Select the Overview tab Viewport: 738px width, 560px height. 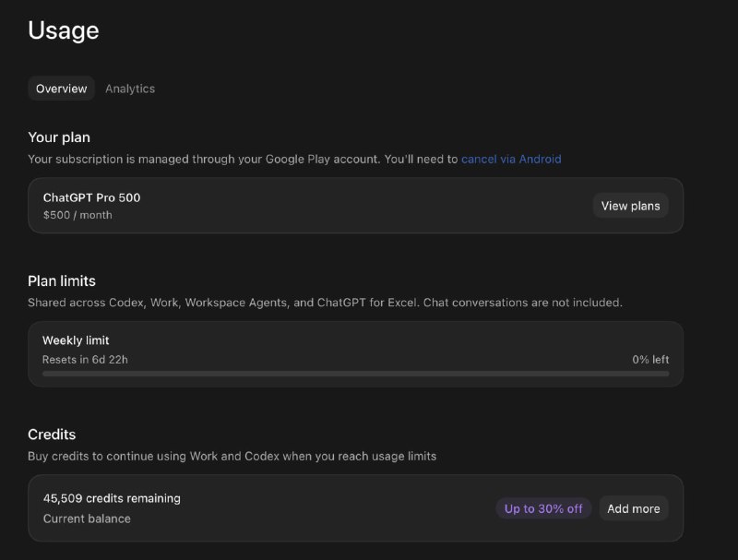[x=61, y=89]
